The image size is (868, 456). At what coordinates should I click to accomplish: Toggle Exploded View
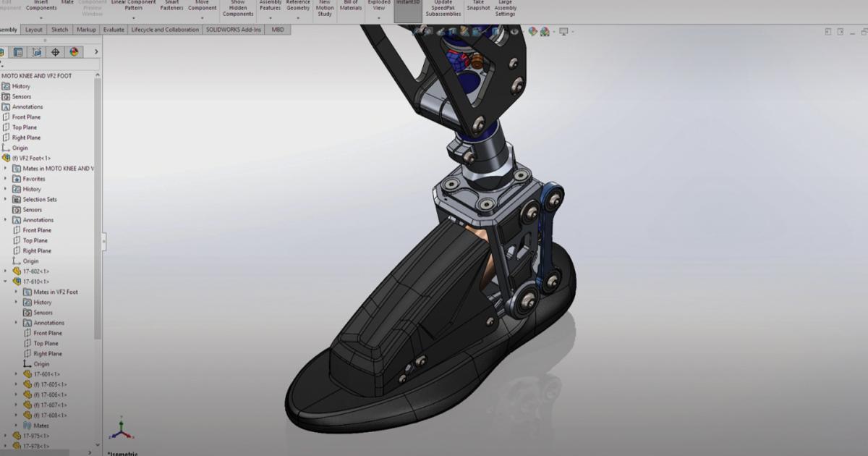(378, 6)
